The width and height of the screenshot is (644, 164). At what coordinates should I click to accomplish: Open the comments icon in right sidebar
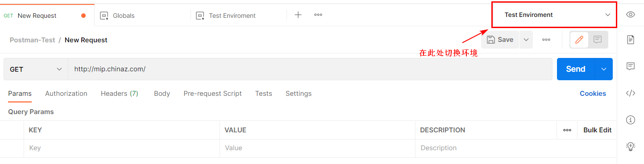pyautogui.click(x=630, y=66)
